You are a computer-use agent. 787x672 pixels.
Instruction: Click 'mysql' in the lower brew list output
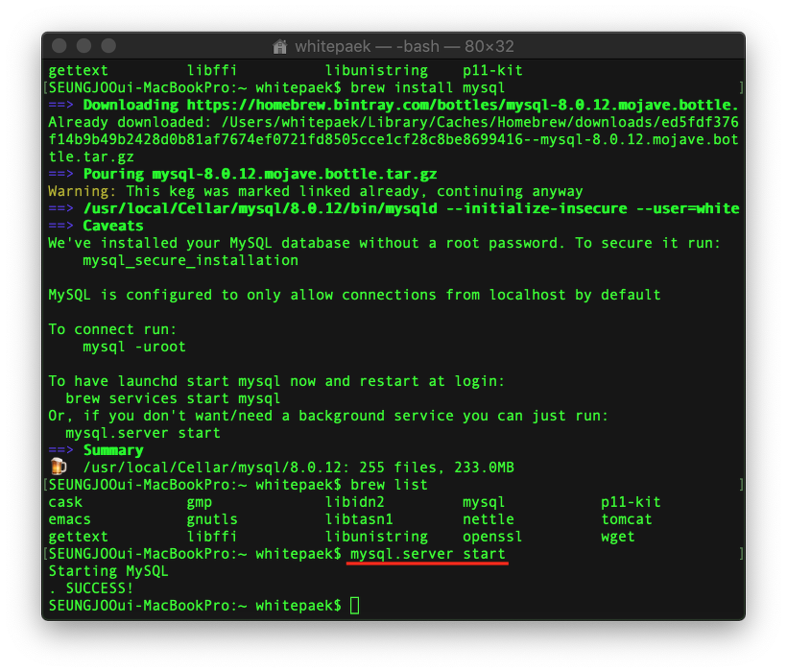click(x=484, y=502)
